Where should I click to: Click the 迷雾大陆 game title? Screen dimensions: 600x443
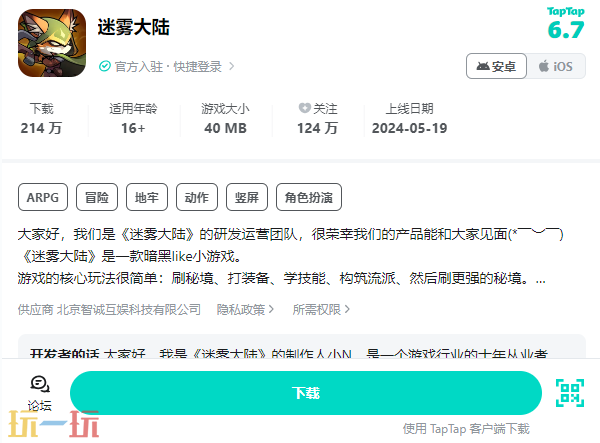(134, 28)
